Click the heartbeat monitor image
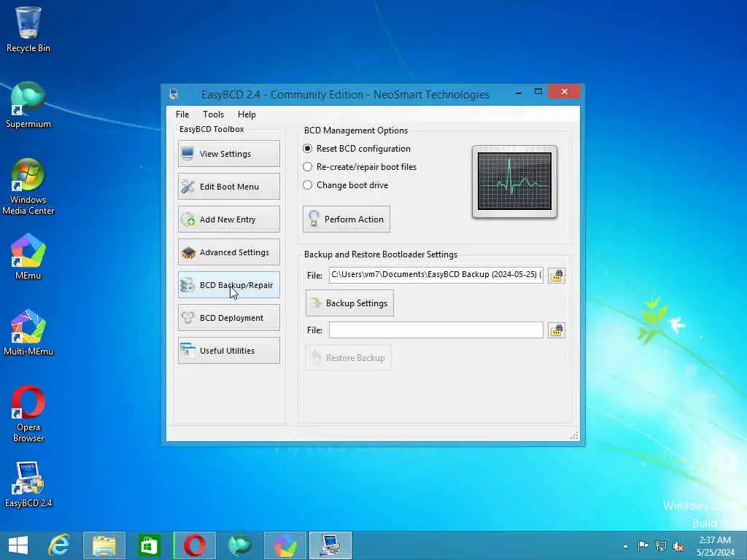 514,182
